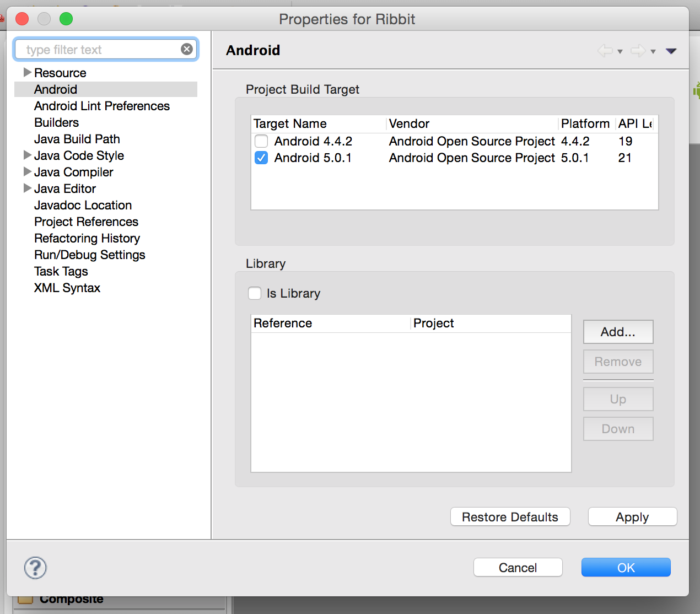Click platform version 4.4.2 cell

(x=575, y=142)
